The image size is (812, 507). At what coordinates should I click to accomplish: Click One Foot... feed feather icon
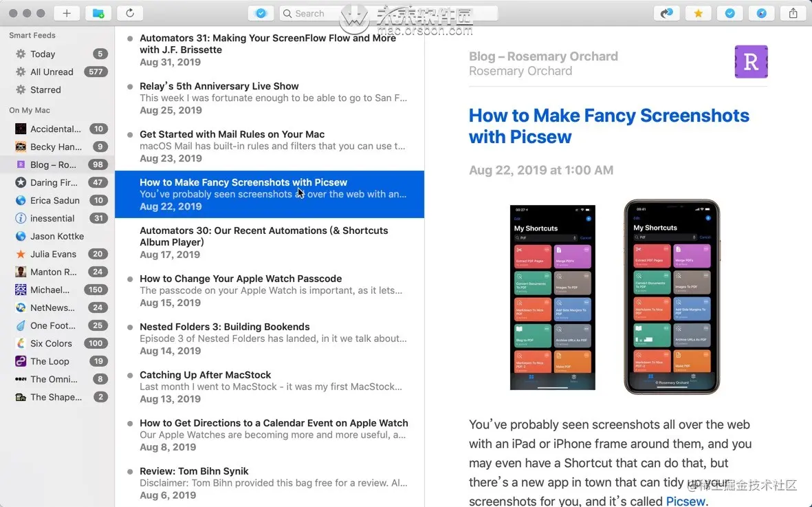(x=21, y=325)
